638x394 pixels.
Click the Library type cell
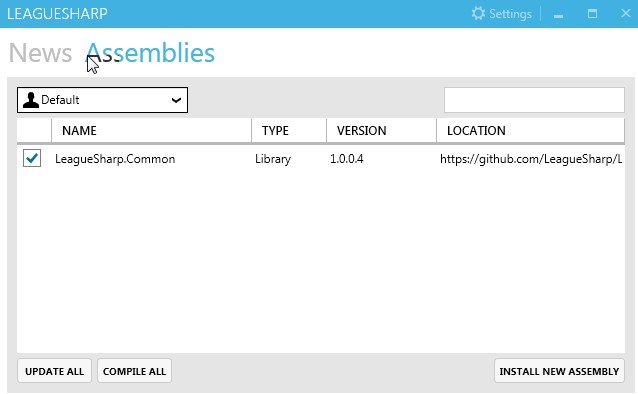[273, 159]
